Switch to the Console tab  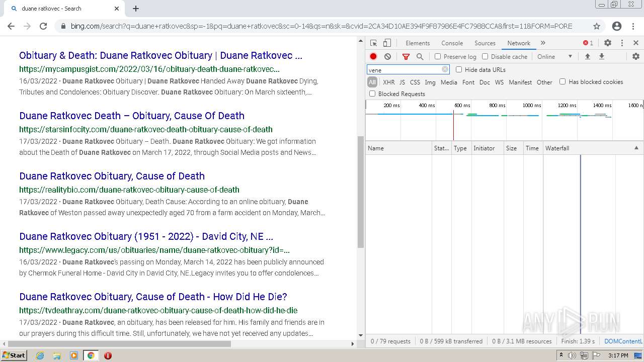pos(452,43)
